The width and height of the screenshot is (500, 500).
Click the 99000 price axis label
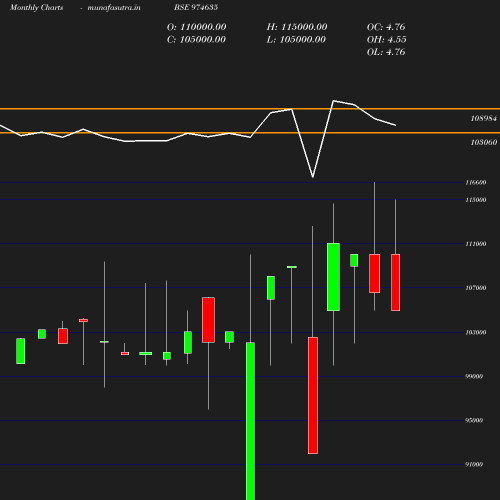(x=474, y=376)
